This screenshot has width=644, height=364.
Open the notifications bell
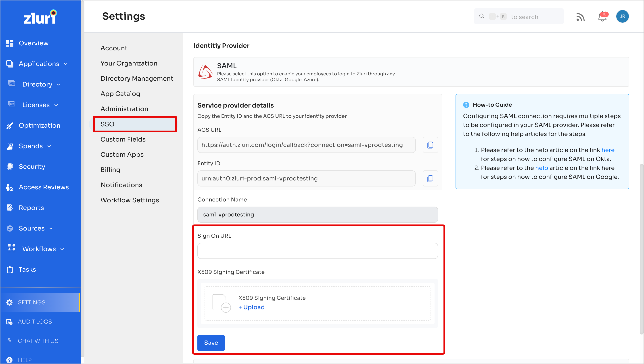[602, 17]
